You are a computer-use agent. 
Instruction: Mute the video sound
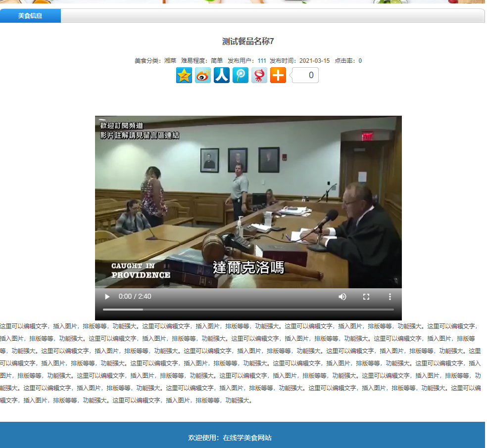342,297
